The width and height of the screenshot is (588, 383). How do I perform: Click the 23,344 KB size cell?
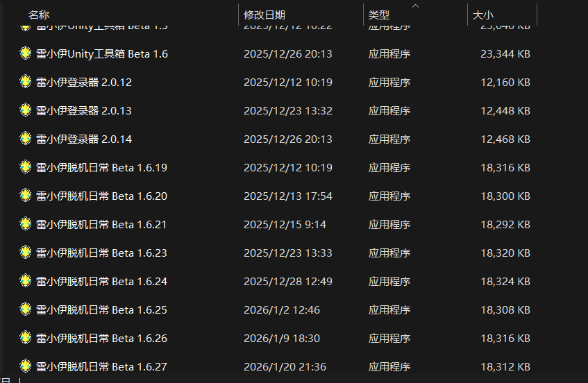(x=505, y=54)
